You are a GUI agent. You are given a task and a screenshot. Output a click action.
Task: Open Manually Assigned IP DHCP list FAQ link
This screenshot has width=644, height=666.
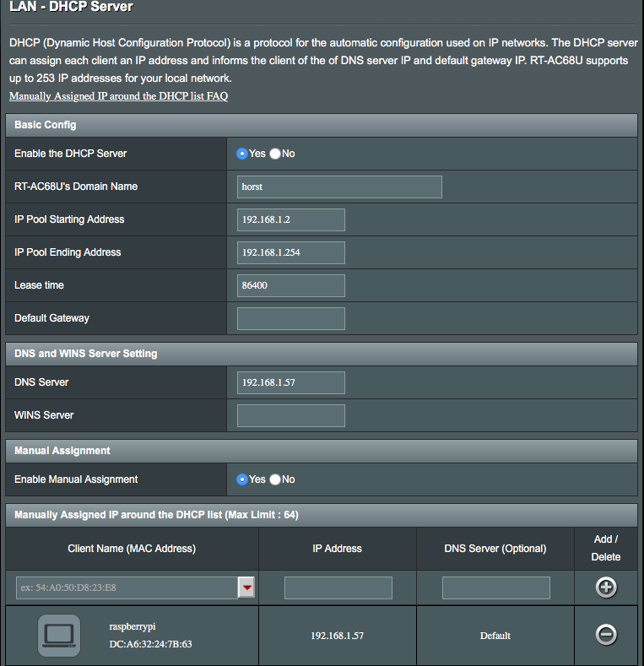tap(118, 96)
